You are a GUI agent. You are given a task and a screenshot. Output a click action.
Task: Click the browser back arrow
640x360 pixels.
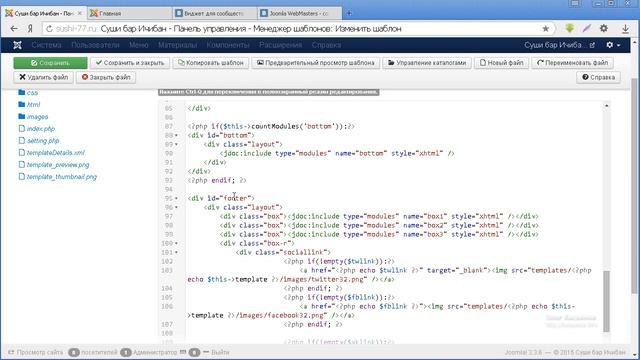[x=14, y=29]
